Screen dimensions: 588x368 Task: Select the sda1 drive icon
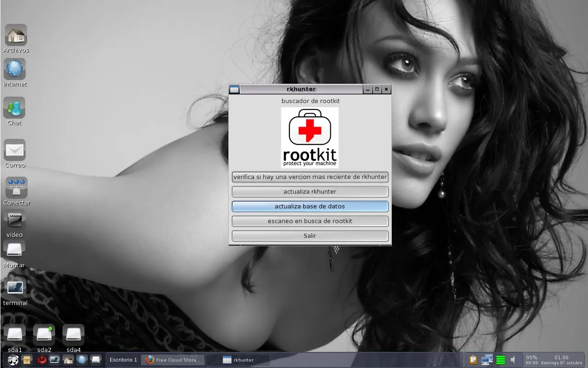coord(15,334)
